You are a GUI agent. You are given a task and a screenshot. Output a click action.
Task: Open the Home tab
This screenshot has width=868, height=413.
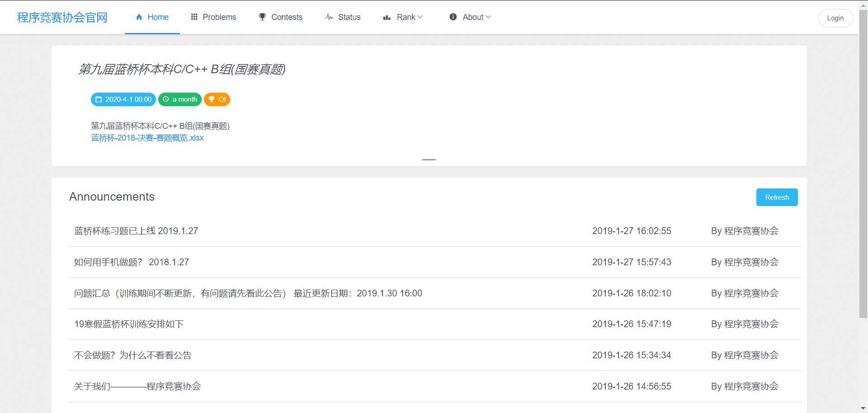click(x=152, y=17)
